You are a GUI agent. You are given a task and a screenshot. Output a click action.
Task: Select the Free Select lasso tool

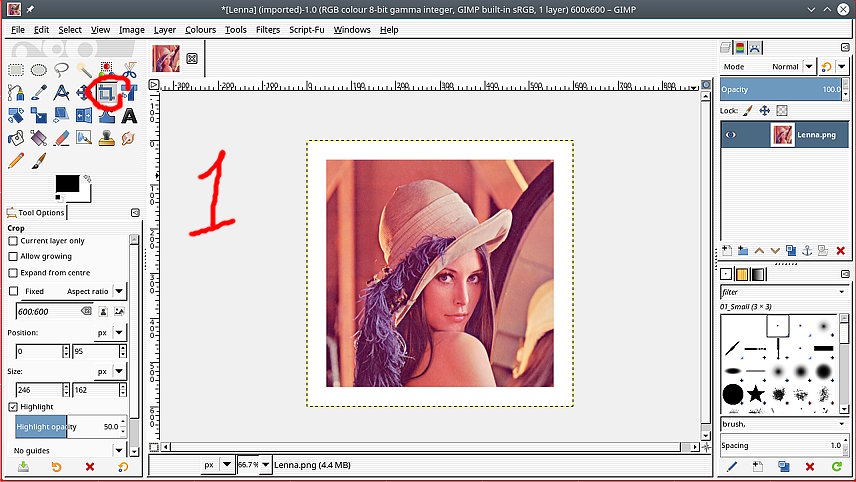click(61, 70)
